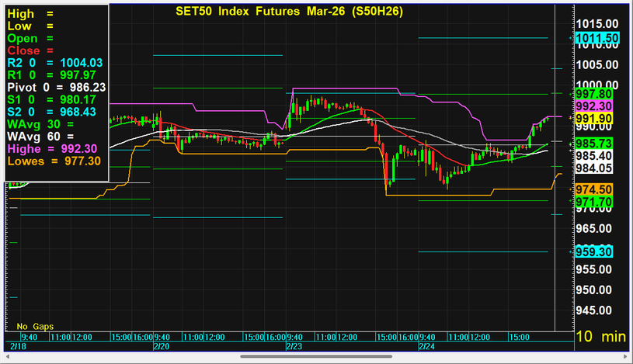Viewport: 633px width, 364px height.
Task: Click the '10 min' interval label
Action: pos(600,338)
